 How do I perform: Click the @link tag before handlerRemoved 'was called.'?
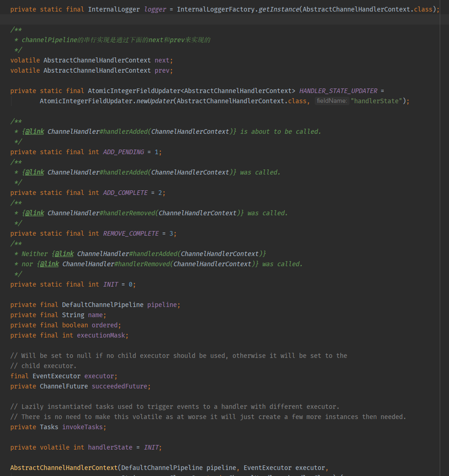click(34, 213)
